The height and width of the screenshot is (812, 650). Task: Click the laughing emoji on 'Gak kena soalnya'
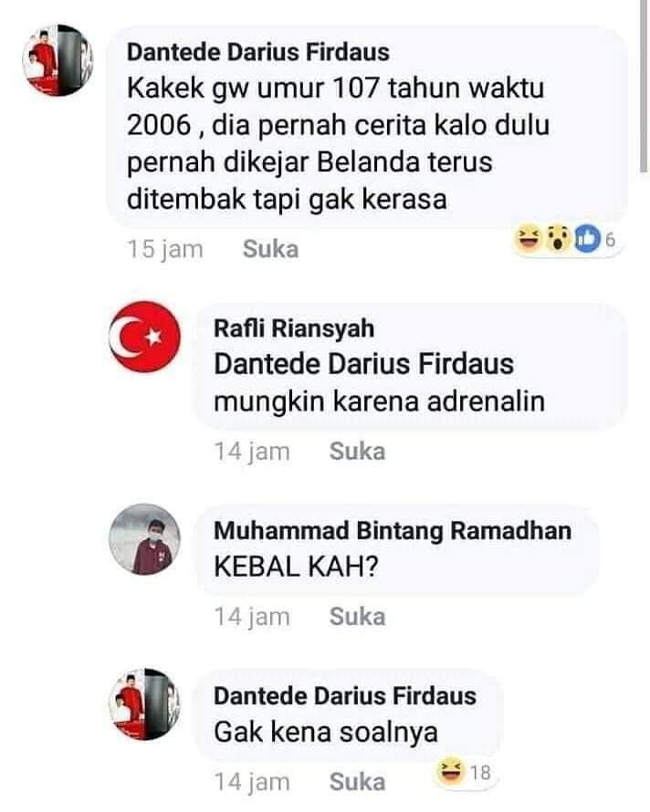click(450, 772)
